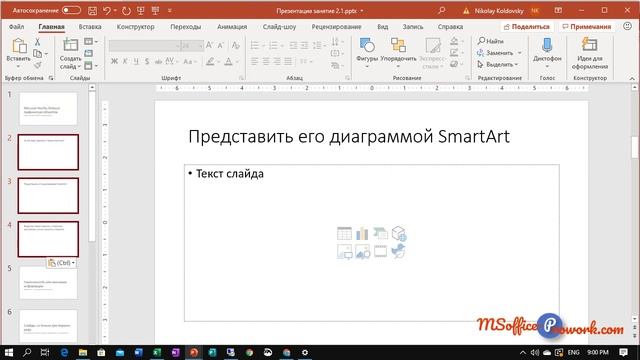Click the Поделиться share button

point(527,27)
